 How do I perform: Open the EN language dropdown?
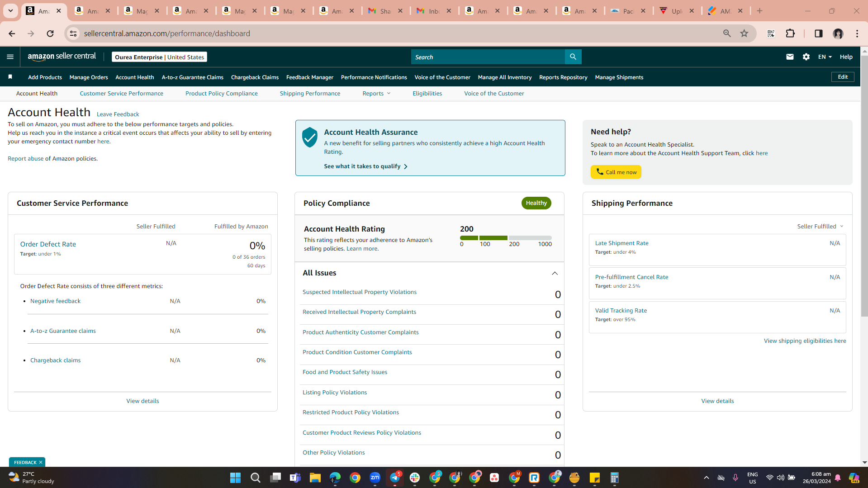pyautogui.click(x=825, y=57)
